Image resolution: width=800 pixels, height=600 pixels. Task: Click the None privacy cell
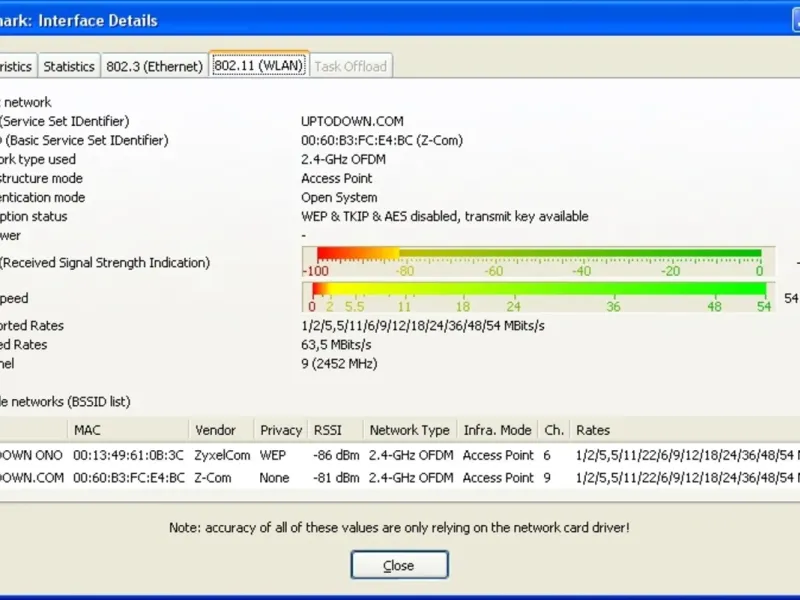tap(274, 478)
